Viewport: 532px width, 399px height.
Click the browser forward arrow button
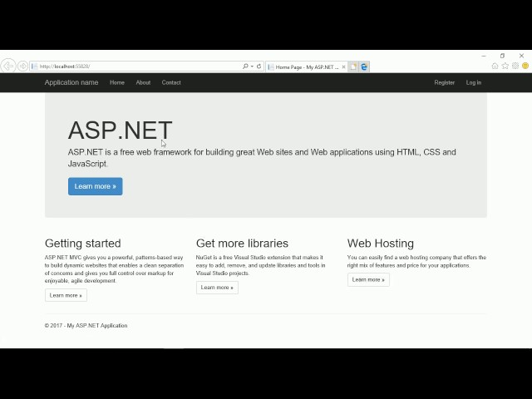click(x=22, y=66)
